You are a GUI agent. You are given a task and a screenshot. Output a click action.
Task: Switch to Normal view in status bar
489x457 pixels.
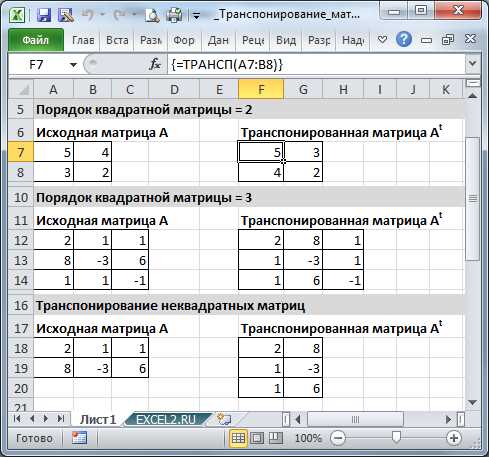tap(238, 438)
